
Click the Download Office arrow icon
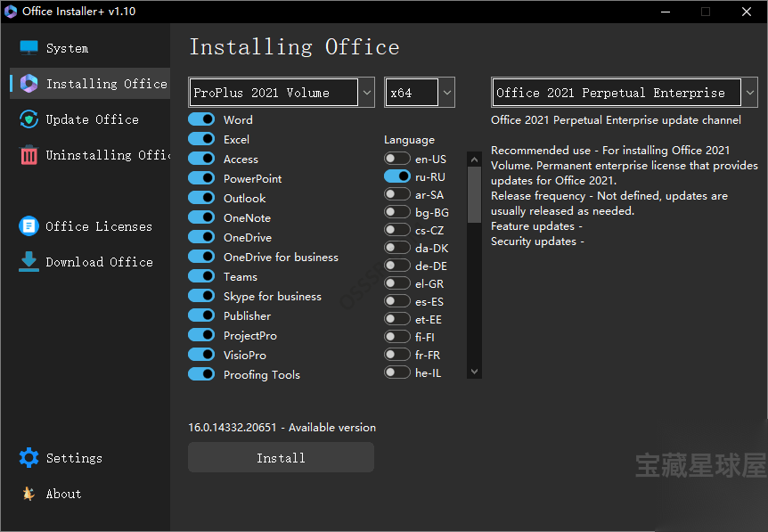click(x=29, y=262)
